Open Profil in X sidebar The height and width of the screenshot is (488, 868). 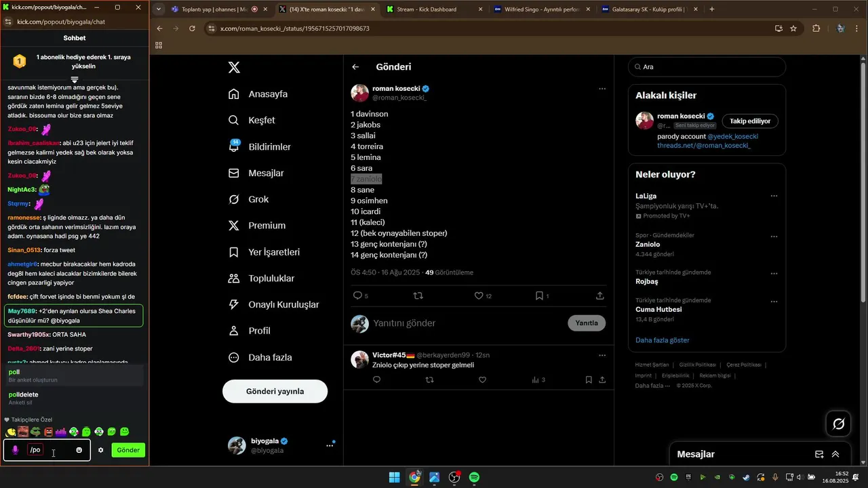[x=250, y=331]
